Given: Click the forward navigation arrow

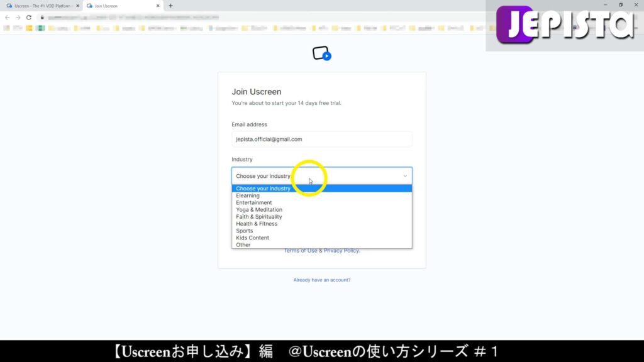Looking at the screenshot, I should click(17, 18).
